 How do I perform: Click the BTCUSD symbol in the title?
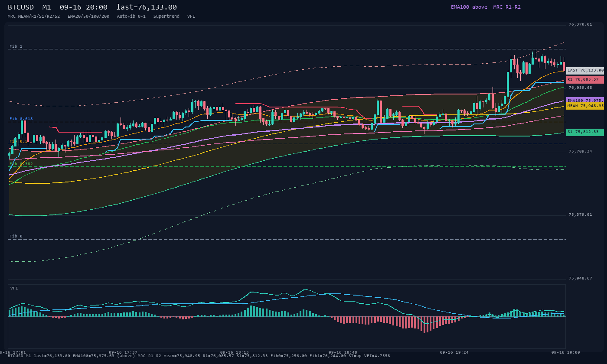coord(21,7)
